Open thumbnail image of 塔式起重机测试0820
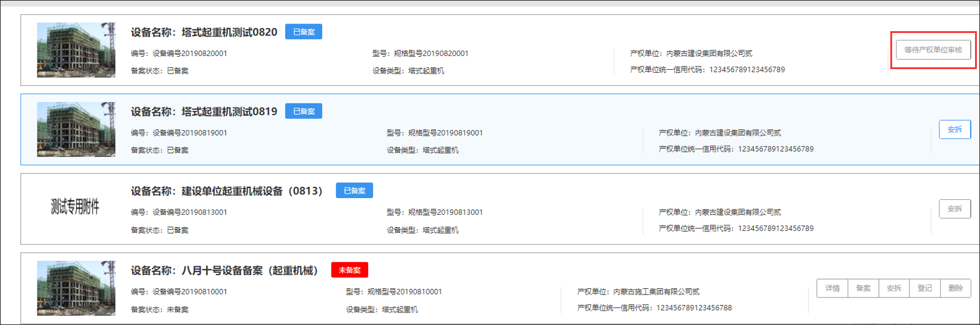 click(76, 50)
